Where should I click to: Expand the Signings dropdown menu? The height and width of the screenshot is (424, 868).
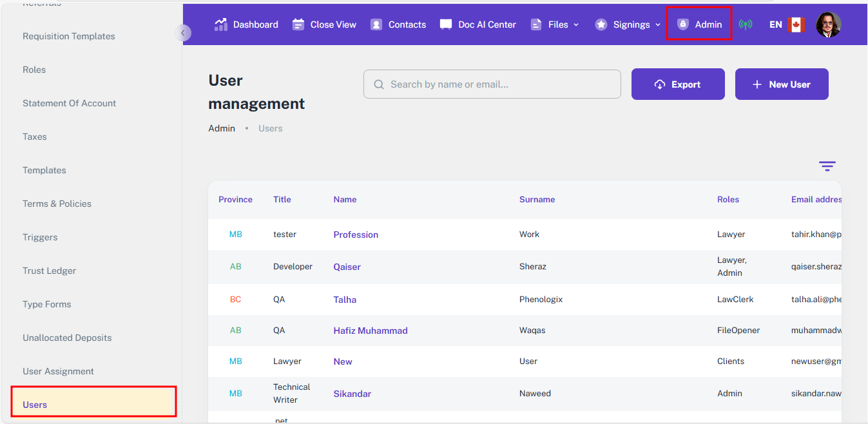tap(628, 24)
